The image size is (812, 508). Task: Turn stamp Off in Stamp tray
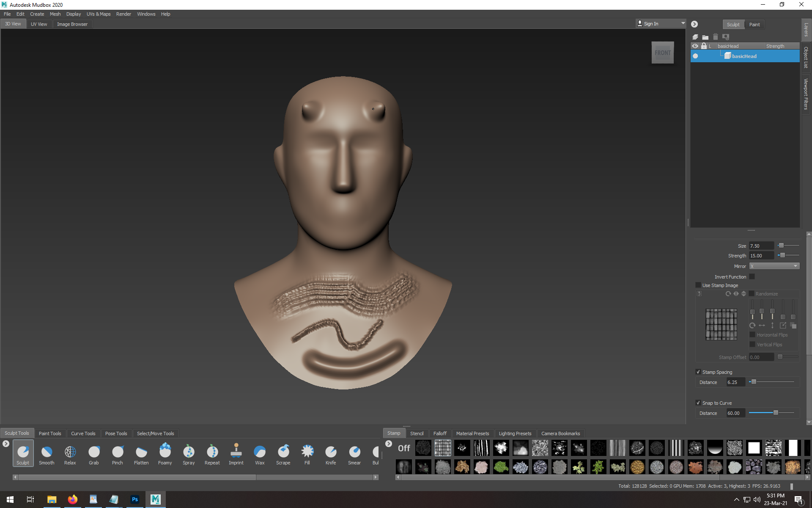click(x=404, y=448)
